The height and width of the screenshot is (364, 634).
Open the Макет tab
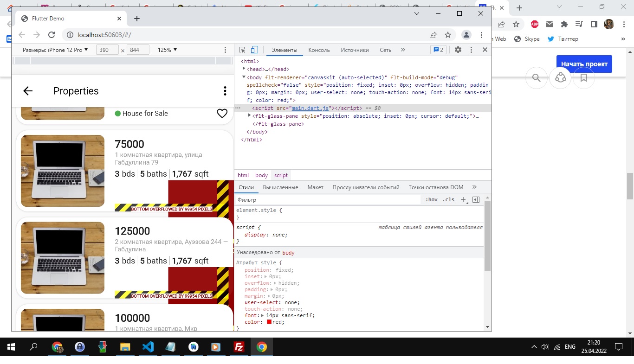(315, 187)
